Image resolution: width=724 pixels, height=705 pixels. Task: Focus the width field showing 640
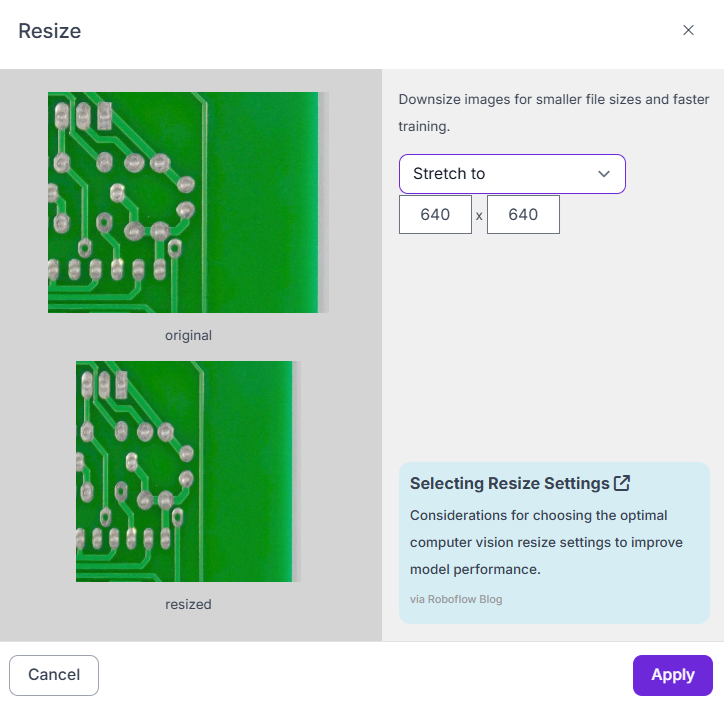pyautogui.click(x=435, y=215)
